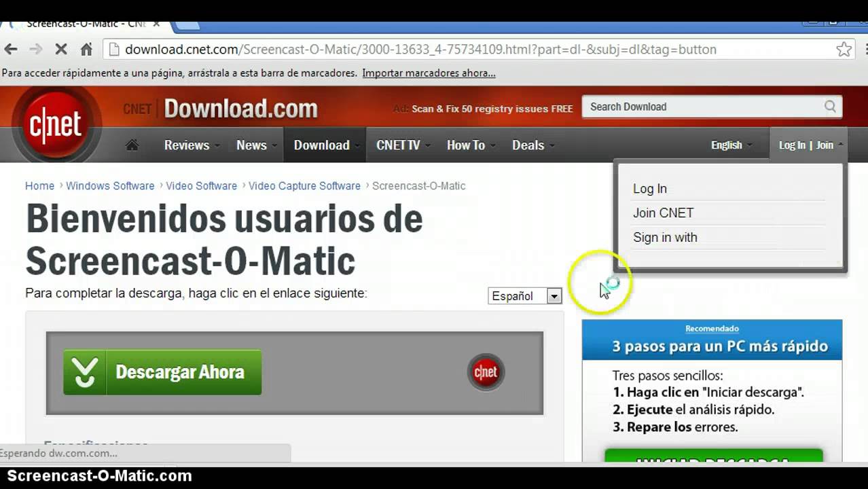Click the Recomendado ad label
868x489 pixels.
[712, 329]
